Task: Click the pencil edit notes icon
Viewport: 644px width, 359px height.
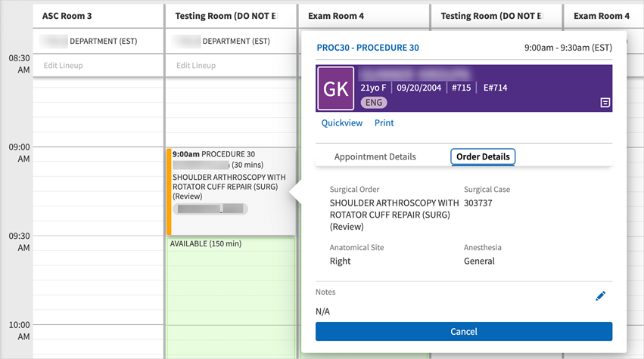Action: [x=600, y=296]
